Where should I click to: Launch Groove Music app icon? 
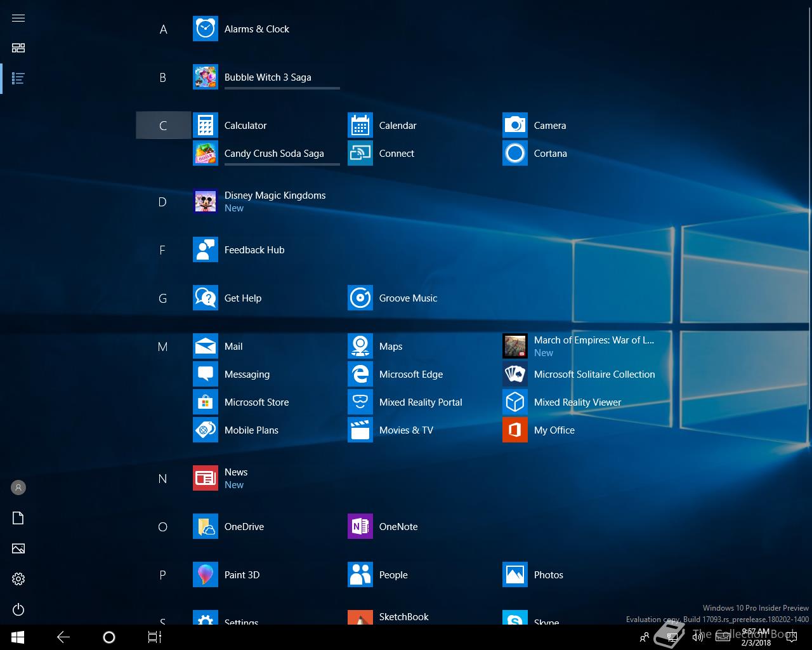360,298
